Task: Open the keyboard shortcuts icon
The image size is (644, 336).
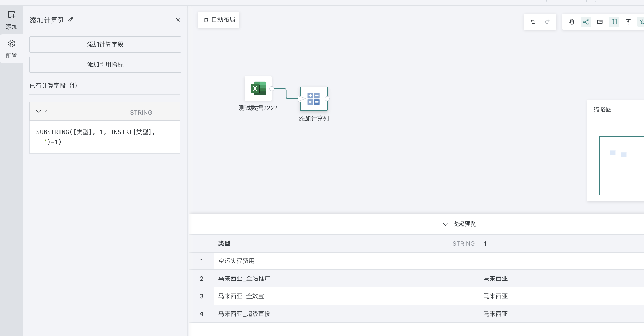Action: [600, 22]
